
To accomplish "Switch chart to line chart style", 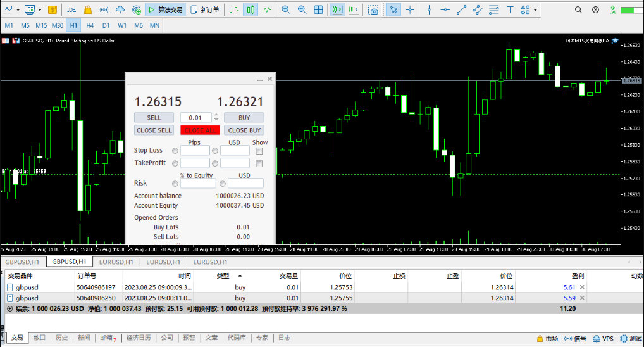I will (x=267, y=9).
